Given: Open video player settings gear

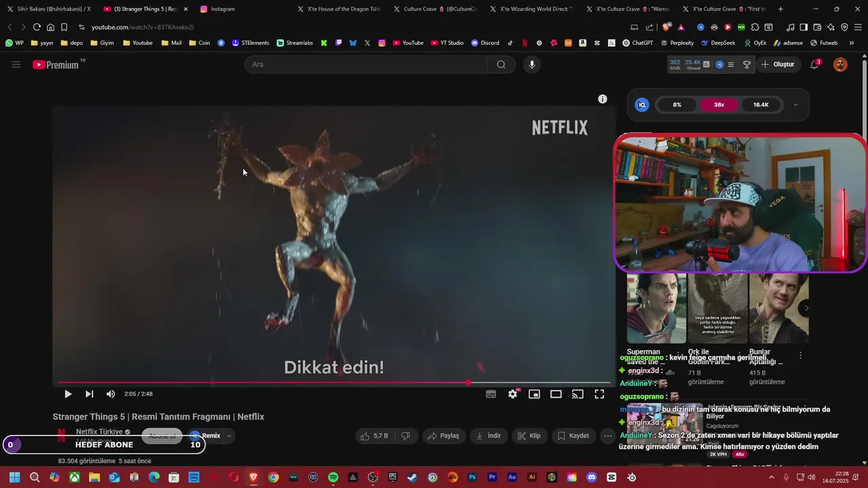Looking at the screenshot, I should [513, 394].
